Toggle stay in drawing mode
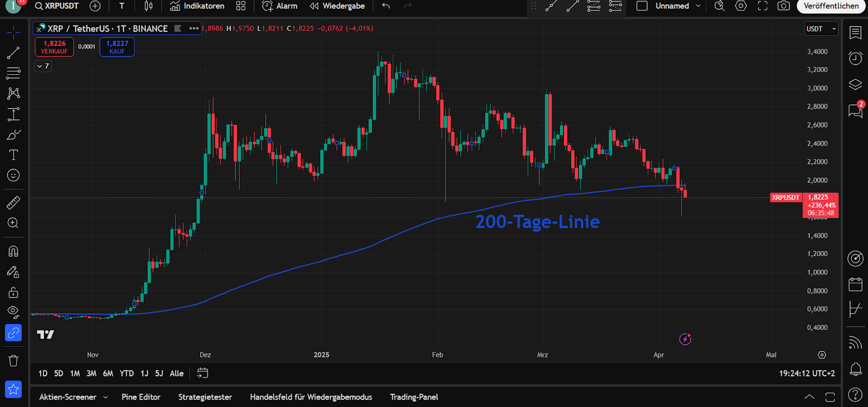The height and width of the screenshot is (407, 868). coord(14,271)
